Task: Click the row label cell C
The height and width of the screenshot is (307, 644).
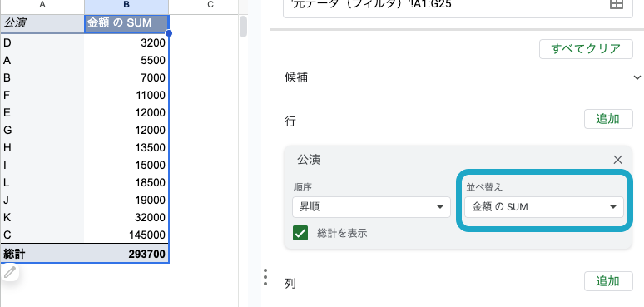Action: [x=42, y=235]
